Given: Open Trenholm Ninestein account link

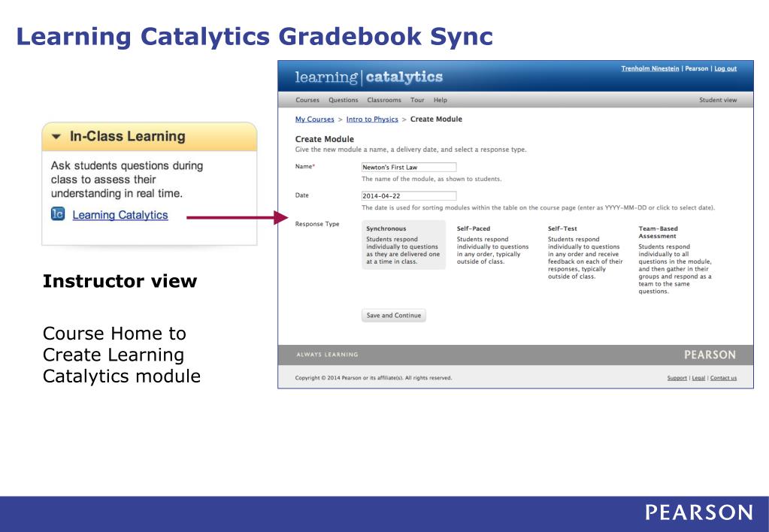Looking at the screenshot, I should coord(649,68).
